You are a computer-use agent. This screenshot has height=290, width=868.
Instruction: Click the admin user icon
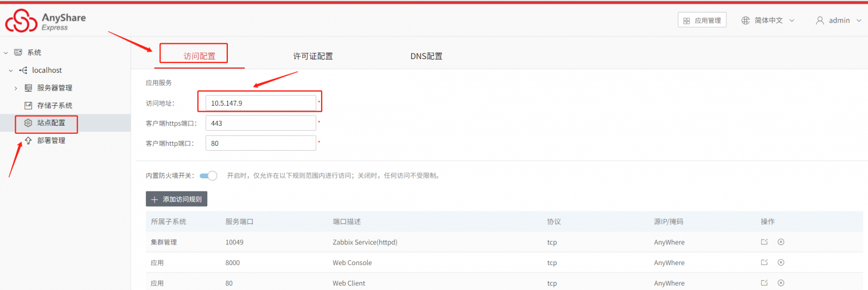pos(820,20)
